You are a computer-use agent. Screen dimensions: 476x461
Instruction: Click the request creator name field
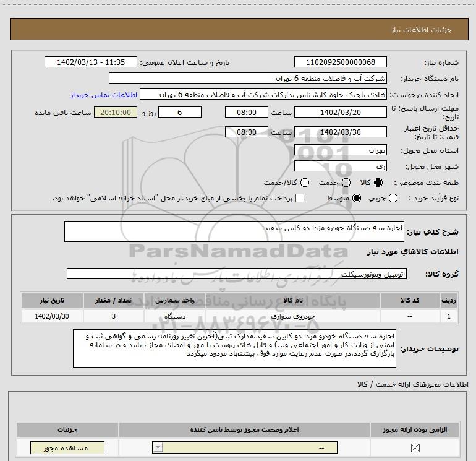263,95
